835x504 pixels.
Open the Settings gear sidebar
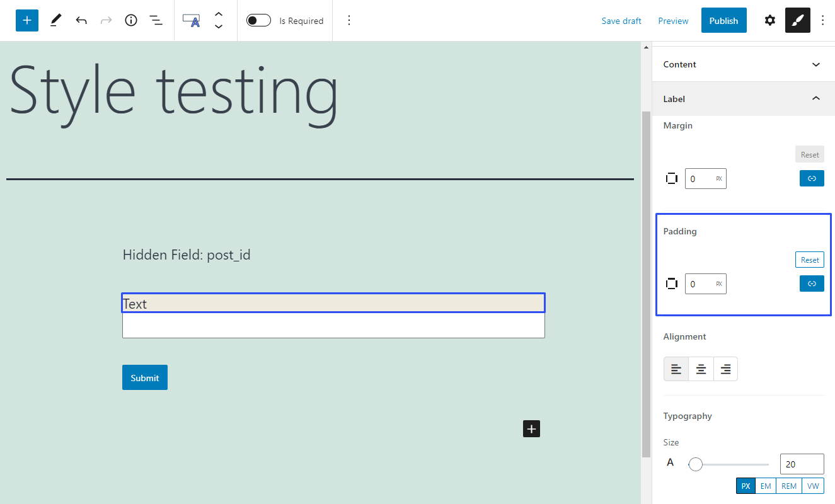[769, 20]
